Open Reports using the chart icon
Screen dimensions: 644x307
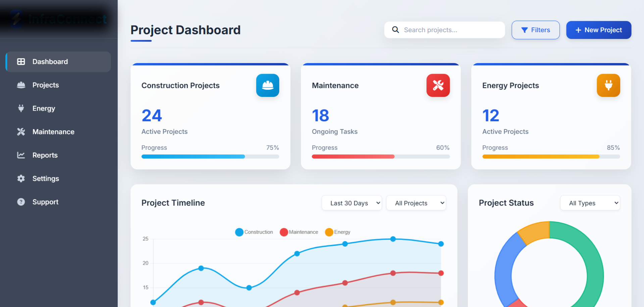click(x=21, y=155)
